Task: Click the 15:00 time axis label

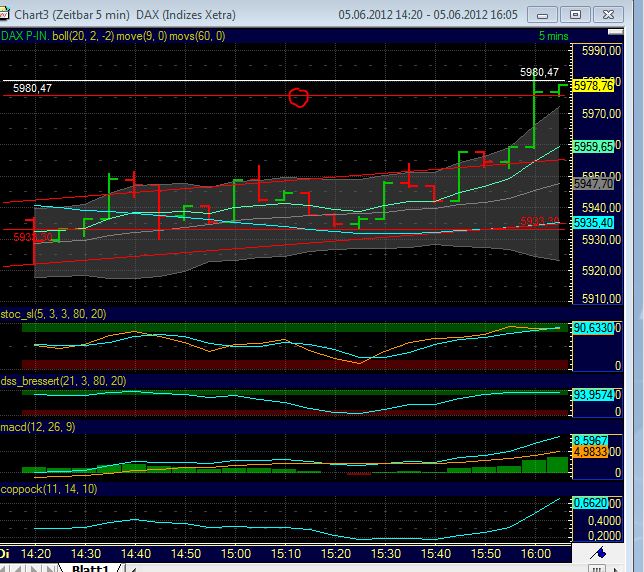Action: [x=236, y=554]
